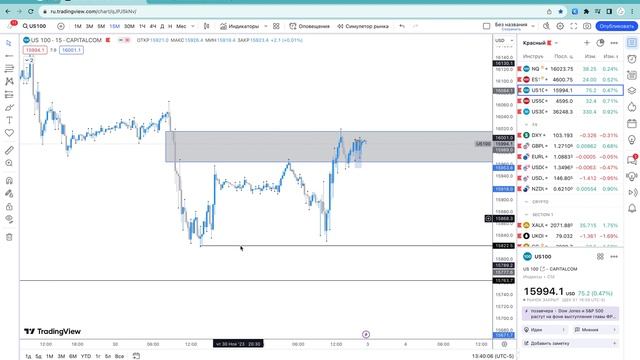Select the Text annotation tool
Viewport: 640px width, 360px height.
point(9,120)
